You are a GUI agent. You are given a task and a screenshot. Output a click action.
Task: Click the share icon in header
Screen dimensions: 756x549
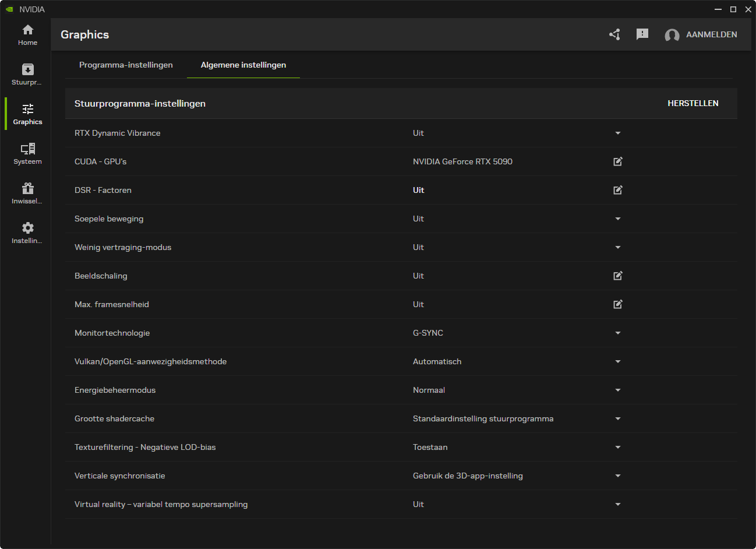point(614,34)
